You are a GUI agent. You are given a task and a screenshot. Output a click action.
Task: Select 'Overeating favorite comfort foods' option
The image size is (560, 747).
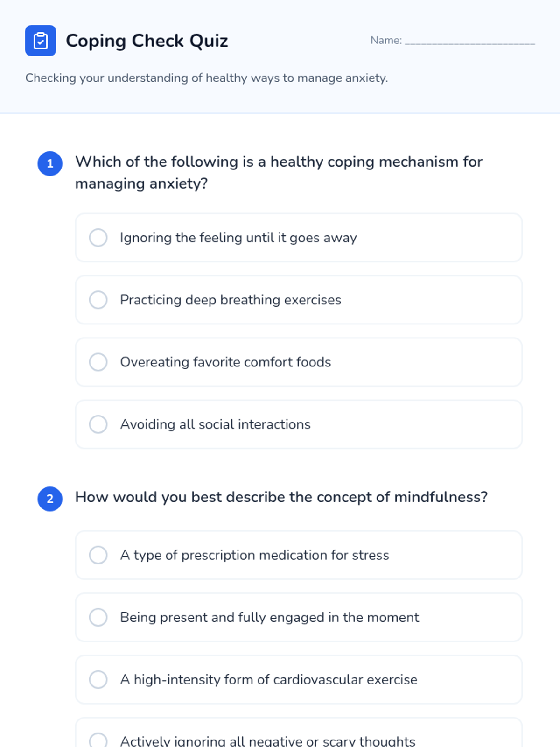point(98,362)
